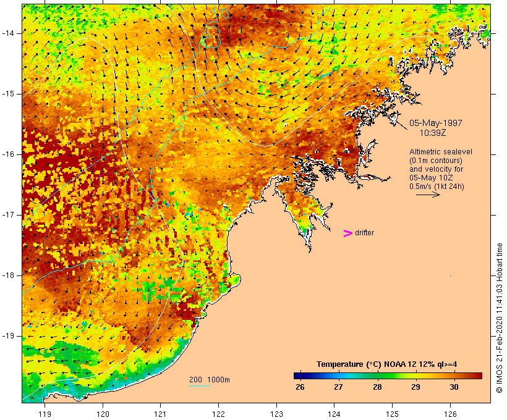Click the magenta drifter marker symbol

347,233
